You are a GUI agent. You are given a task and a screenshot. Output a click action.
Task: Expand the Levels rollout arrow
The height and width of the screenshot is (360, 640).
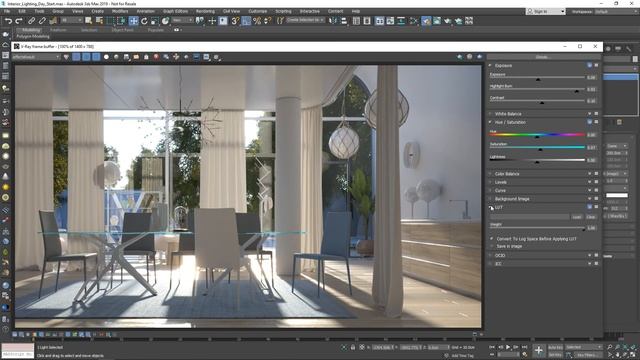pos(589,182)
